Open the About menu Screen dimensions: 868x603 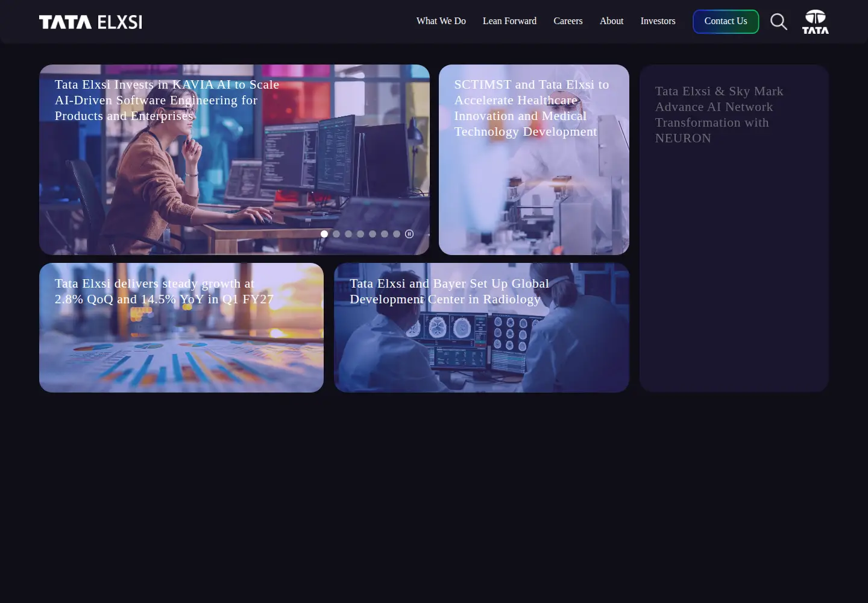point(611,21)
